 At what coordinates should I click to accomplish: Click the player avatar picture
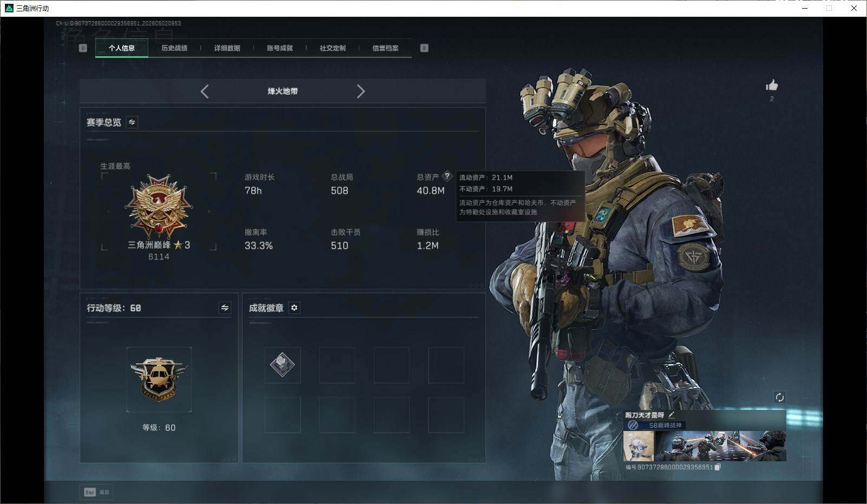[x=639, y=446]
